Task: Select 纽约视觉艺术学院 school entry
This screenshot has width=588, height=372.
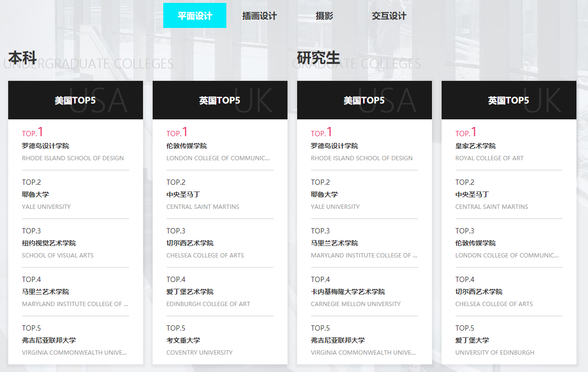Action: tap(49, 243)
